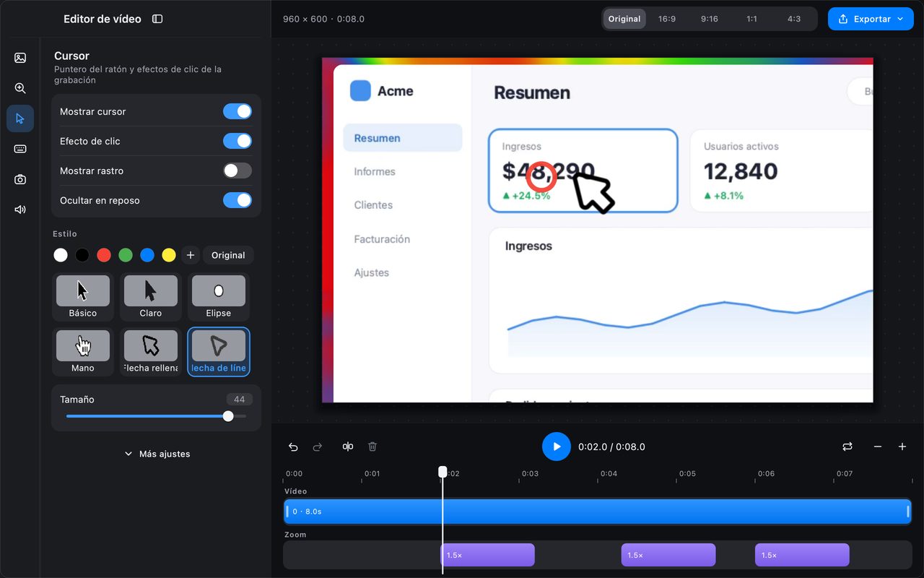
Task: Select the Elipse cursor style
Action: pyautogui.click(x=219, y=297)
